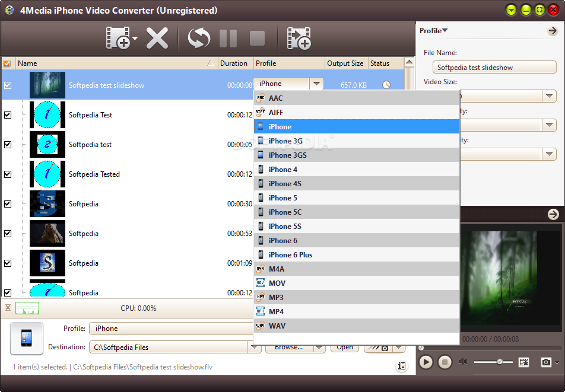Click the scrollbar up arrow of file list
The image size is (565, 392).
(409, 62)
